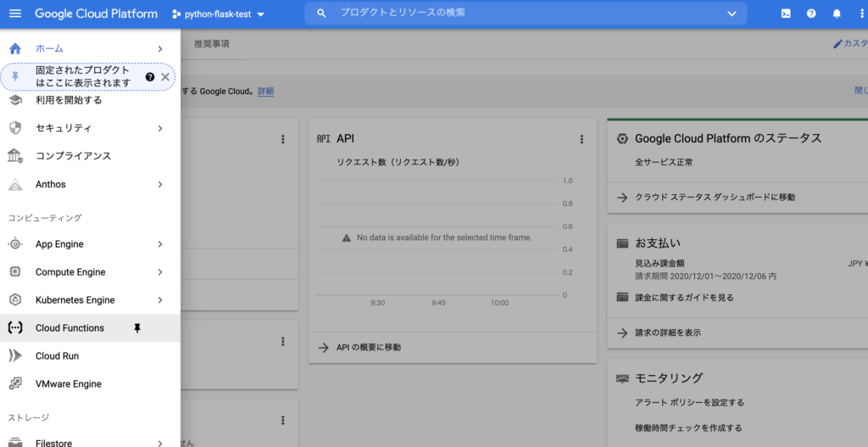Open the help question mark icon
868x447 pixels.
(x=811, y=14)
